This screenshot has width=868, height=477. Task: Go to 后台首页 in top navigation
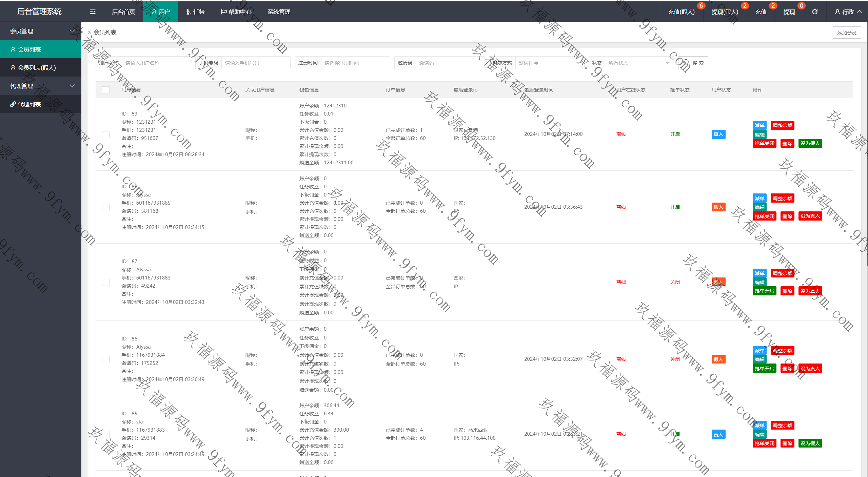123,12
